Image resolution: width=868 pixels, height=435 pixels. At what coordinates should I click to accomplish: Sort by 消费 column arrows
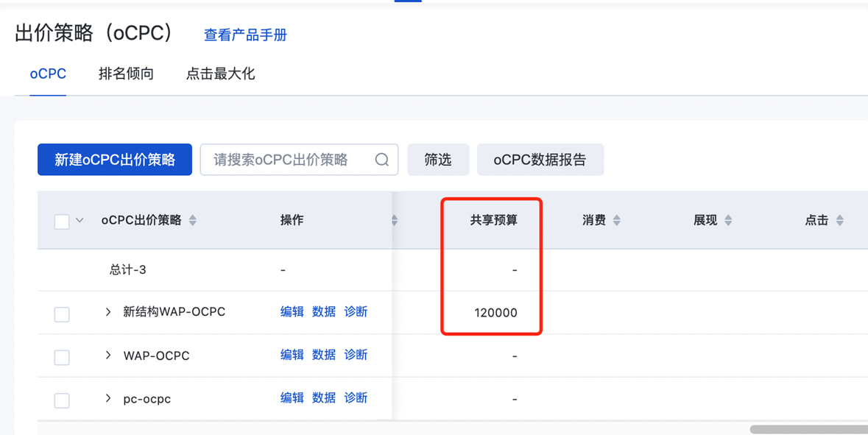[x=617, y=220]
